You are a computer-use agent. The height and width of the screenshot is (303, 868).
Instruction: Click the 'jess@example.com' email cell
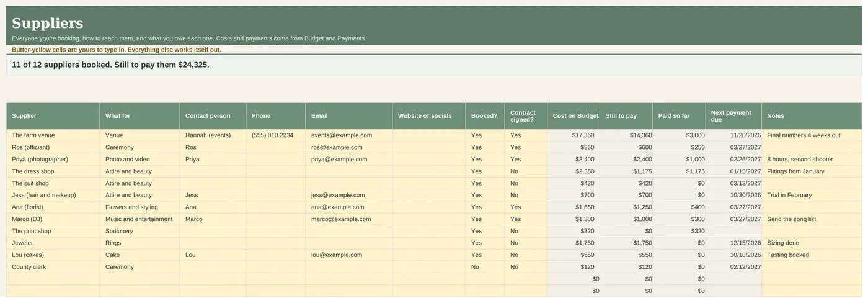click(x=349, y=195)
